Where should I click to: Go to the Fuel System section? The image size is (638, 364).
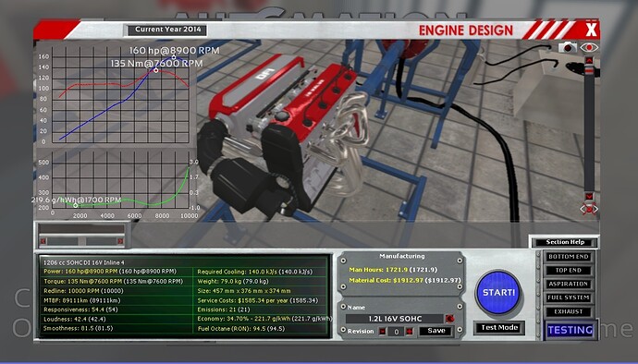click(x=569, y=297)
